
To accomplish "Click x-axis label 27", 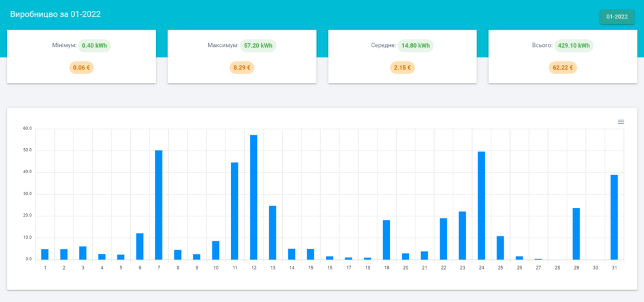I will click(538, 267).
